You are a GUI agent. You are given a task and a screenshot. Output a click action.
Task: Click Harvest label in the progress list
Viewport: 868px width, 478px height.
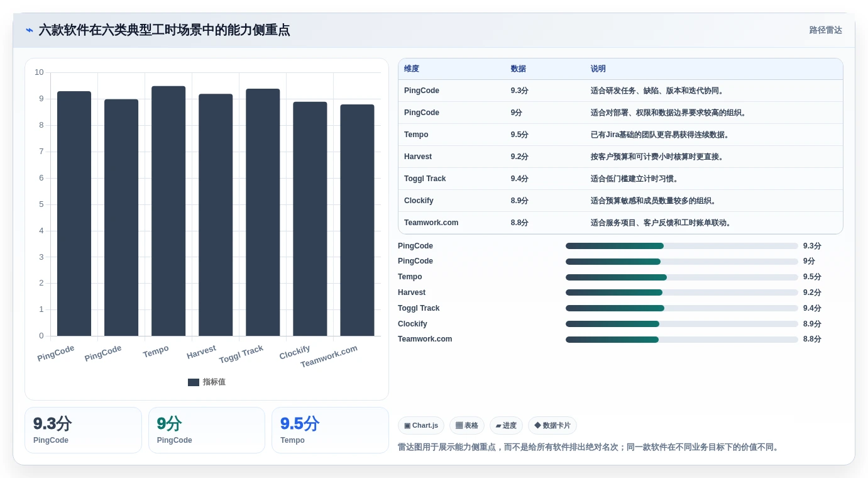point(412,292)
